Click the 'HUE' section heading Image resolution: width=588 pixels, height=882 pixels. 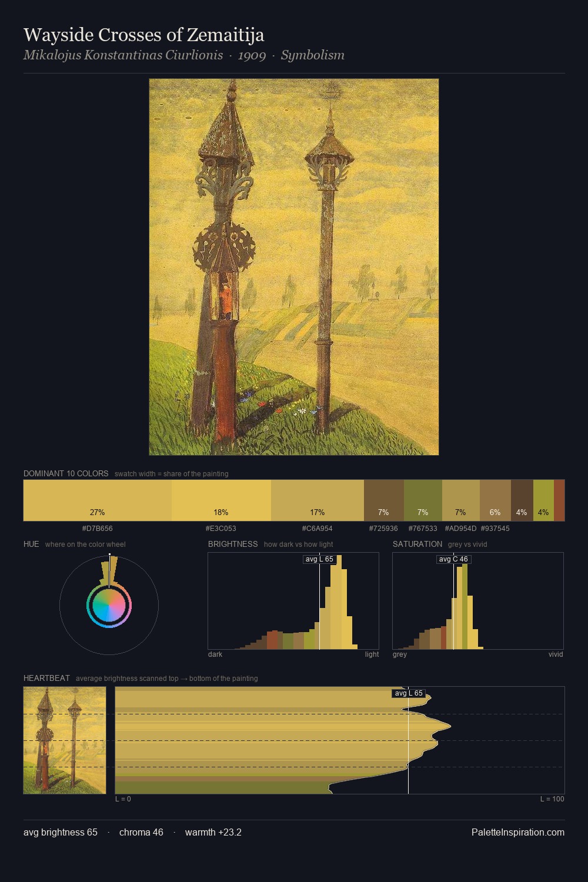tap(31, 544)
